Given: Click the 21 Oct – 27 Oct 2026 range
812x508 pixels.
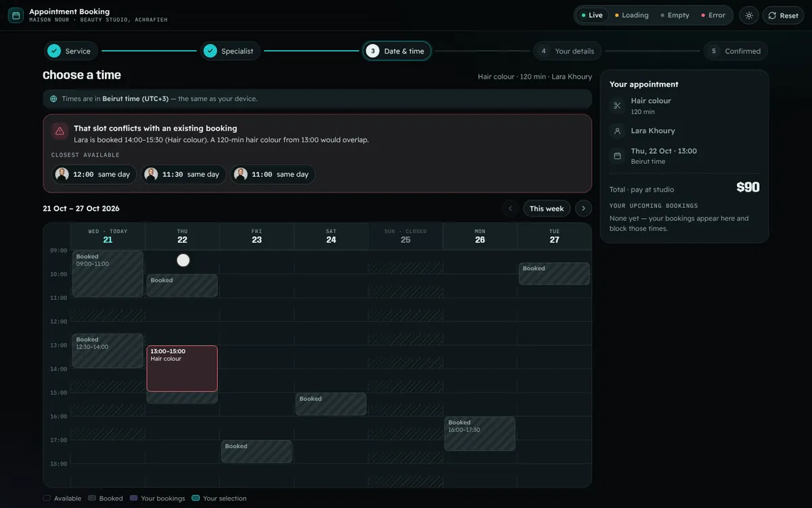Looking at the screenshot, I should click(81, 209).
